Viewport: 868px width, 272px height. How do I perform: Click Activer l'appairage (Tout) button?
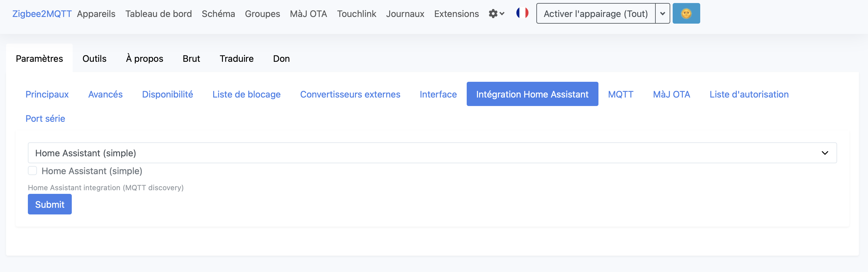[595, 14]
